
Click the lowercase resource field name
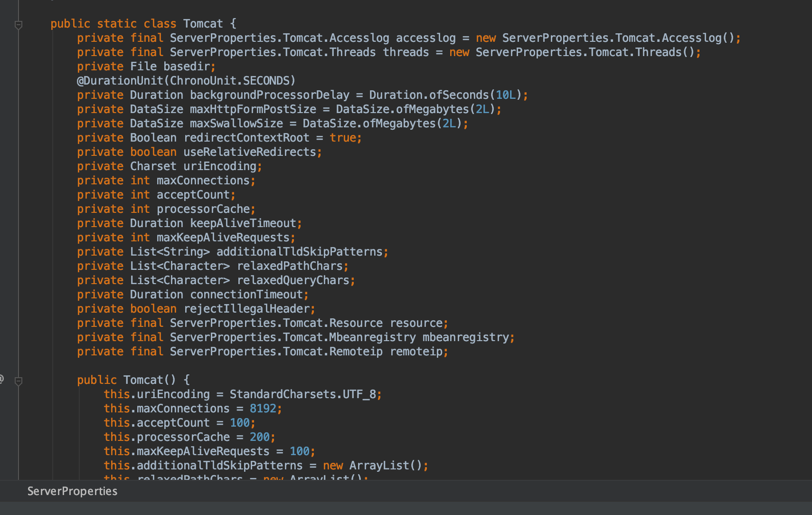416,323
